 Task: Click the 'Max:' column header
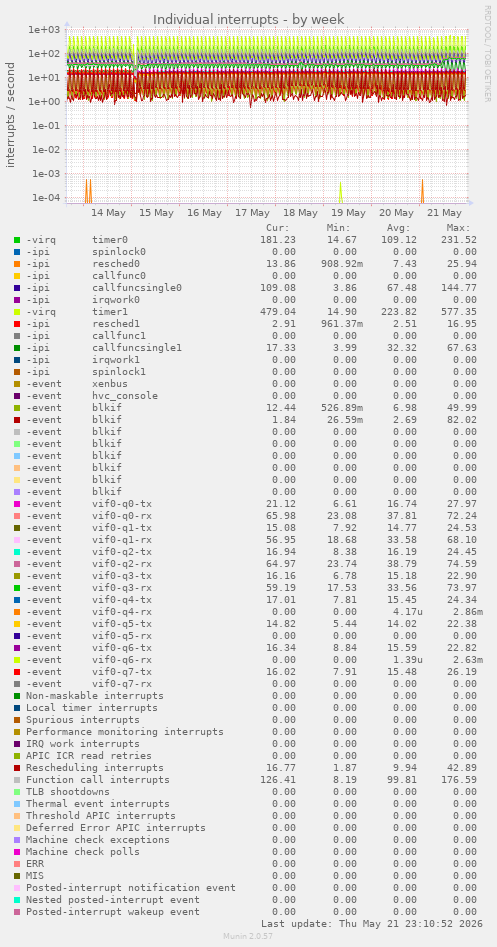458,228
